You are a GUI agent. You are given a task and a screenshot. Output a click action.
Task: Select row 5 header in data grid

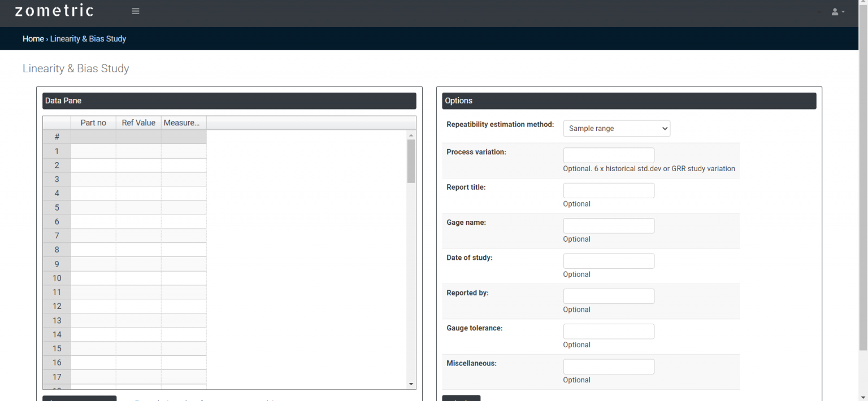click(x=57, y=207)
